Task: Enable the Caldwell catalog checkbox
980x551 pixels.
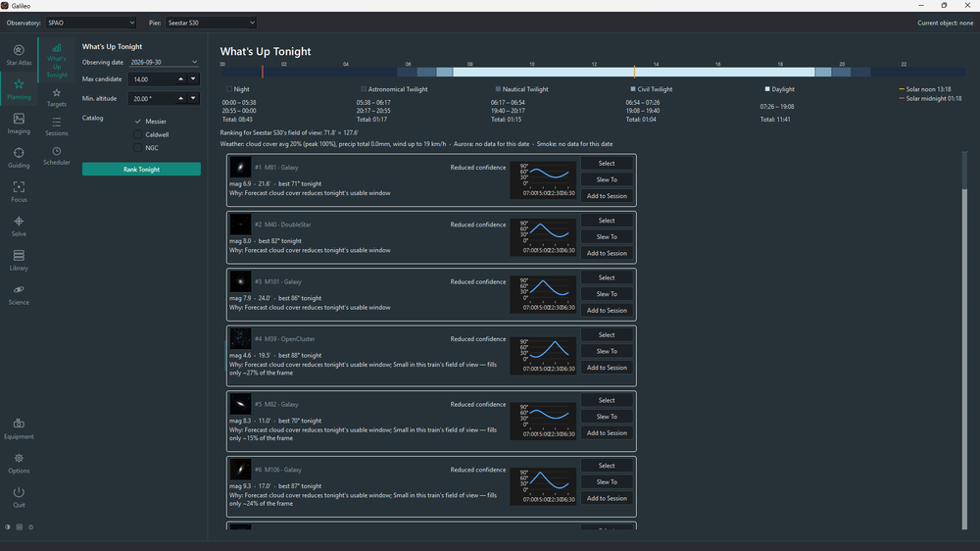Action: [138, 134]
